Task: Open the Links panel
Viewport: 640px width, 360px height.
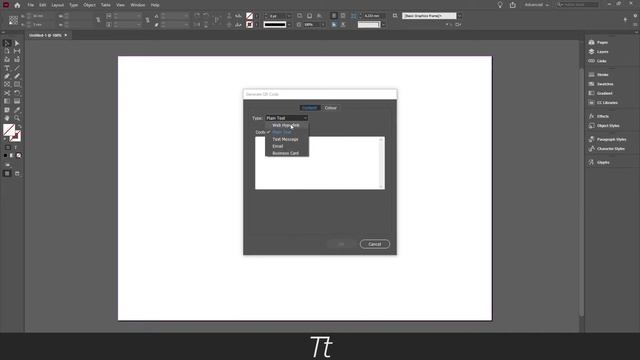Action: coord(598,61)
